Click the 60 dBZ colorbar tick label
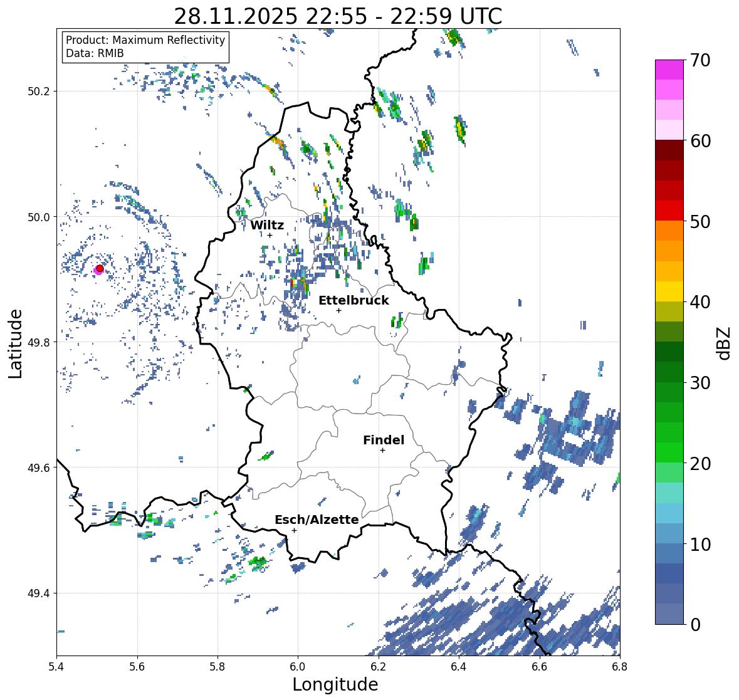The image size is (739, 700). coord(700,141)
